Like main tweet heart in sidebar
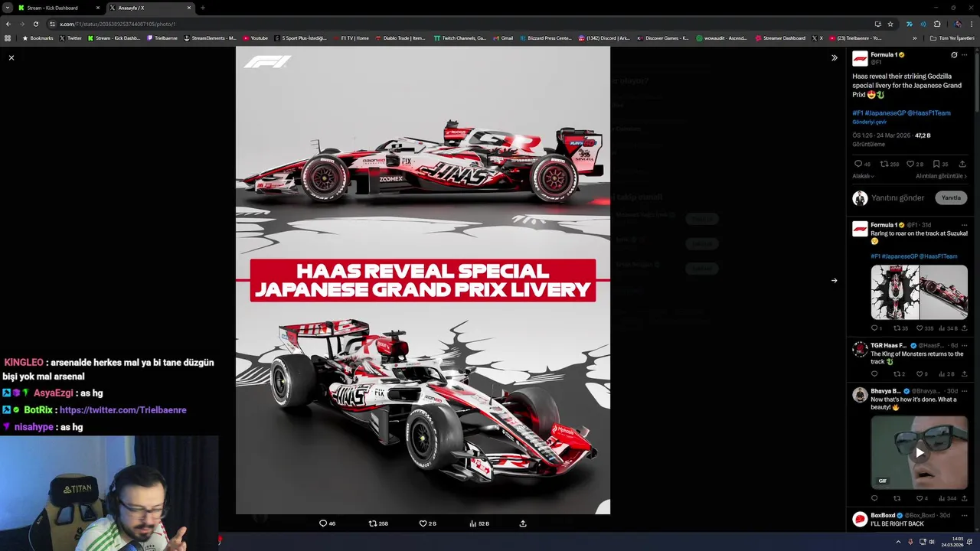980x551 pixels. pyautogui.click(x=910, y=164)
